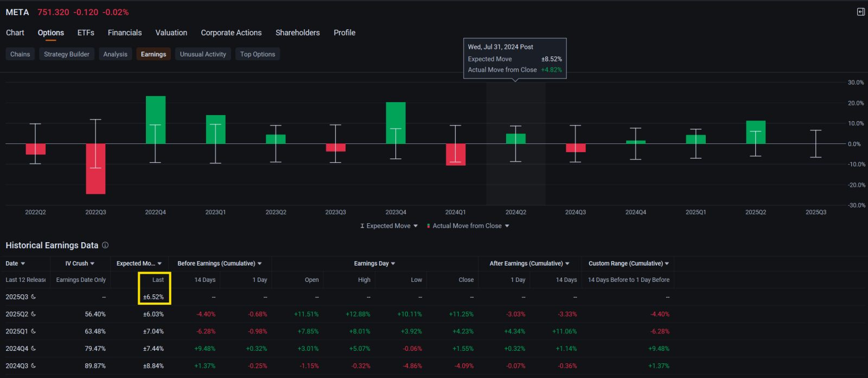Click moon icon beside 2025Q3 row

[x=34, y=297]
